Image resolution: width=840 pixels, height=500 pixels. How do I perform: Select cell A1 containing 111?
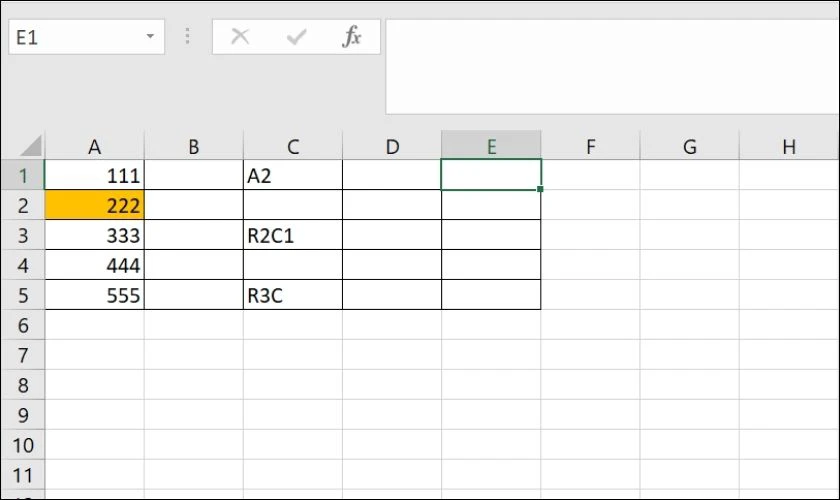pyautogui.click(x=94, y=175)
